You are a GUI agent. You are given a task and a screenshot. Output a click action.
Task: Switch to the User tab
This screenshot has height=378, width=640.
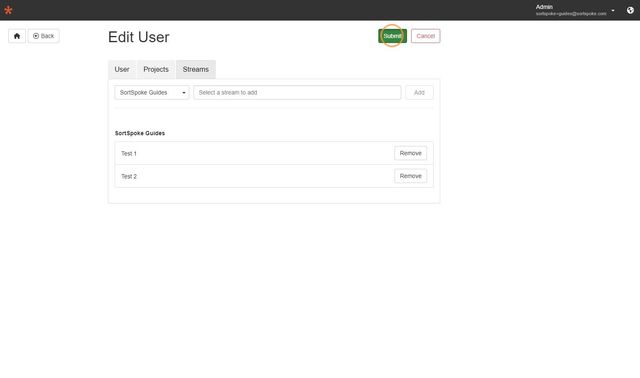coord(122,69)
